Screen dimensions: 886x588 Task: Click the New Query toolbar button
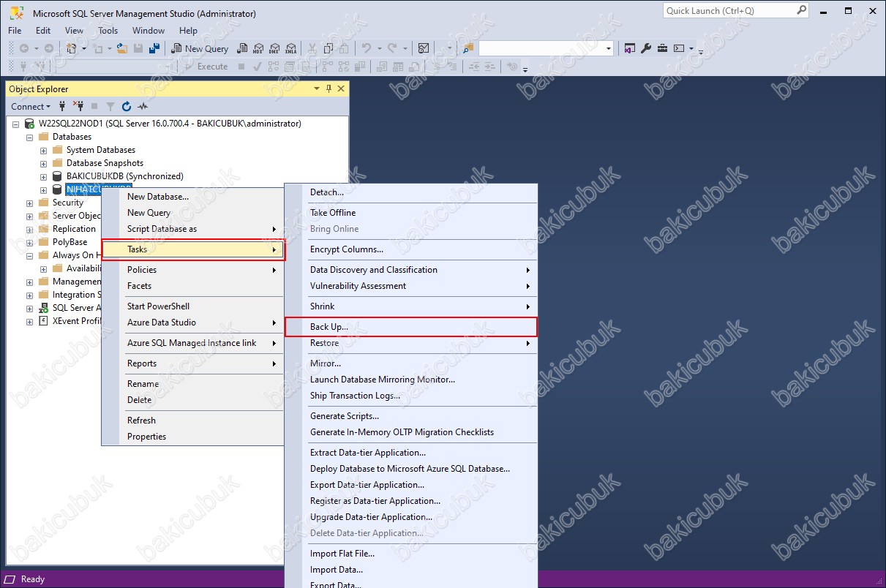point(200,48)
